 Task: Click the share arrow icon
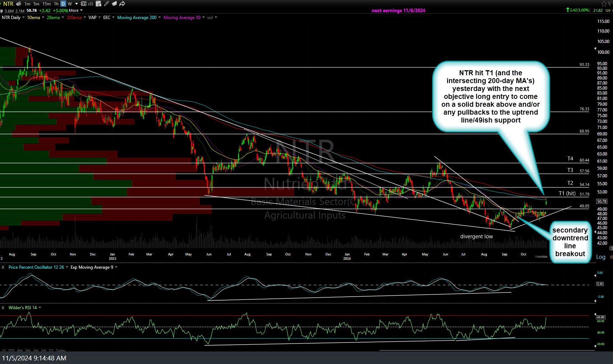pos(122,4)
